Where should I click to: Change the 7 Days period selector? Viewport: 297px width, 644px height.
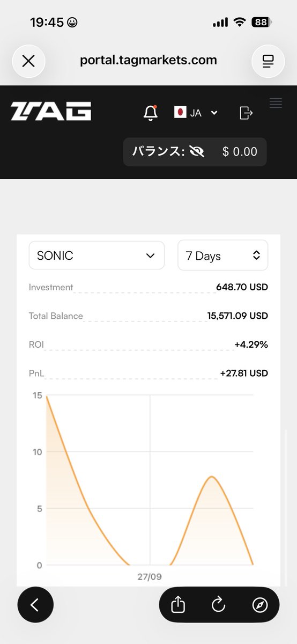tap(223, 255)
